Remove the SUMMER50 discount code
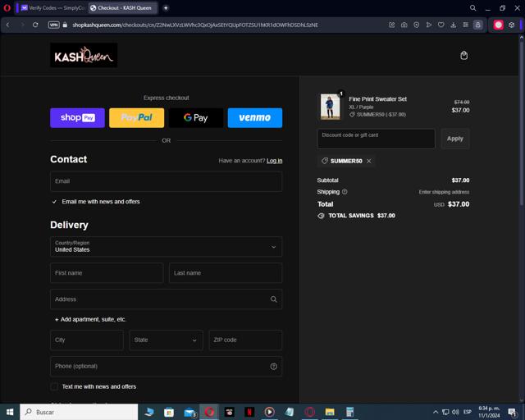The height and width of the screenshot is (420, 525). [368, 161]
